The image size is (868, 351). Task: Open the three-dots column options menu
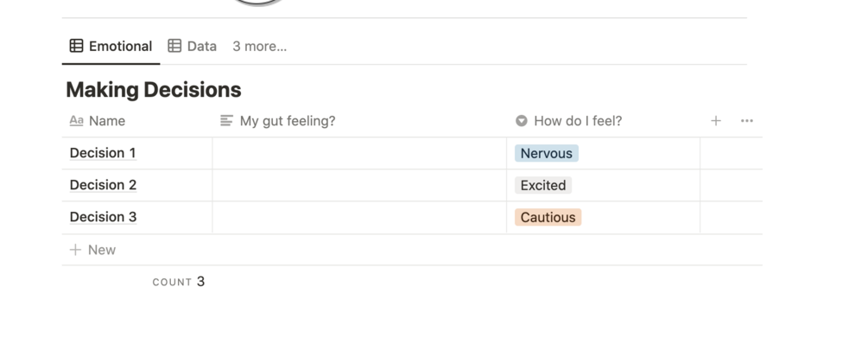(x=747, y=121)
